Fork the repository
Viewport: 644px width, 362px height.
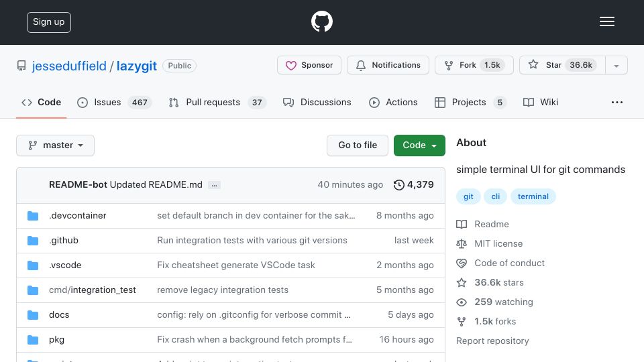click(474, 65)
